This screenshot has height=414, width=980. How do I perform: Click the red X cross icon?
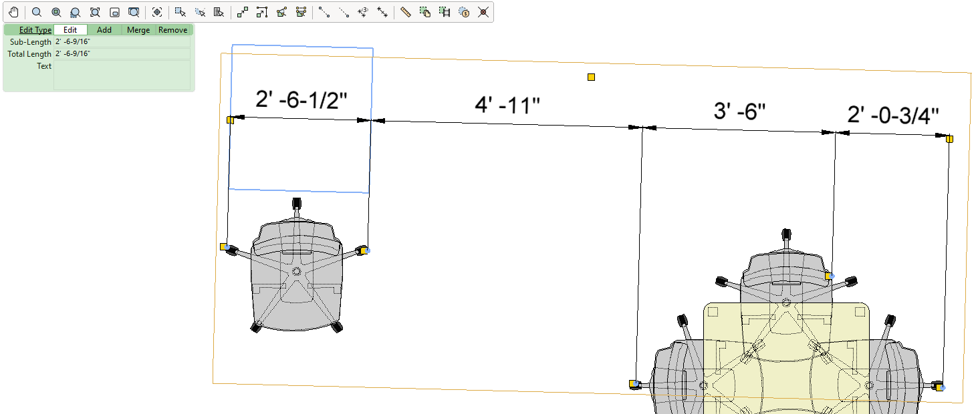click(x=483, y=12)
